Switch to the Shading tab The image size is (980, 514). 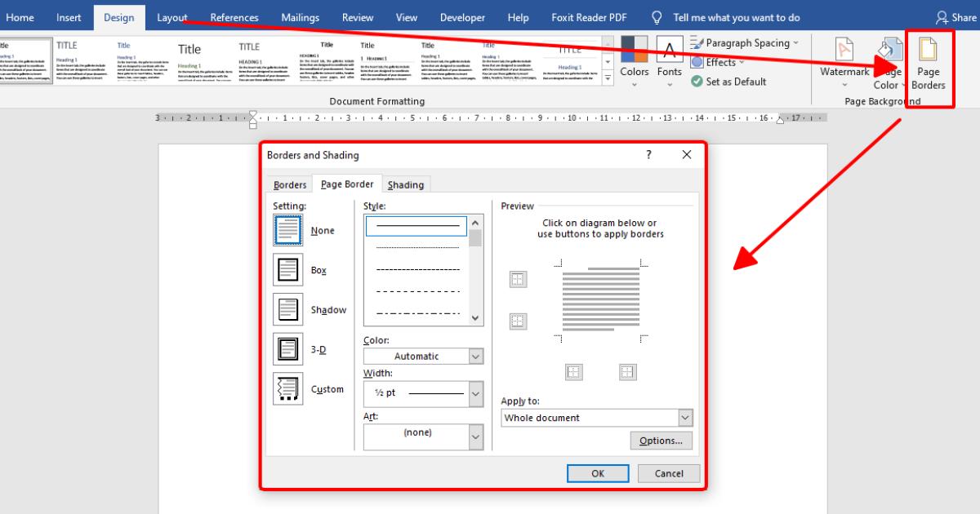[406, 185]
